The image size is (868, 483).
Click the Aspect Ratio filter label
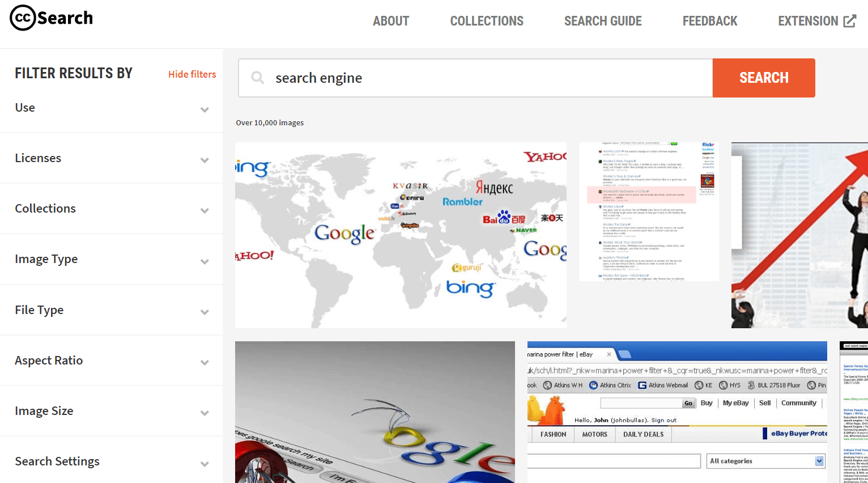pos(49,360)
